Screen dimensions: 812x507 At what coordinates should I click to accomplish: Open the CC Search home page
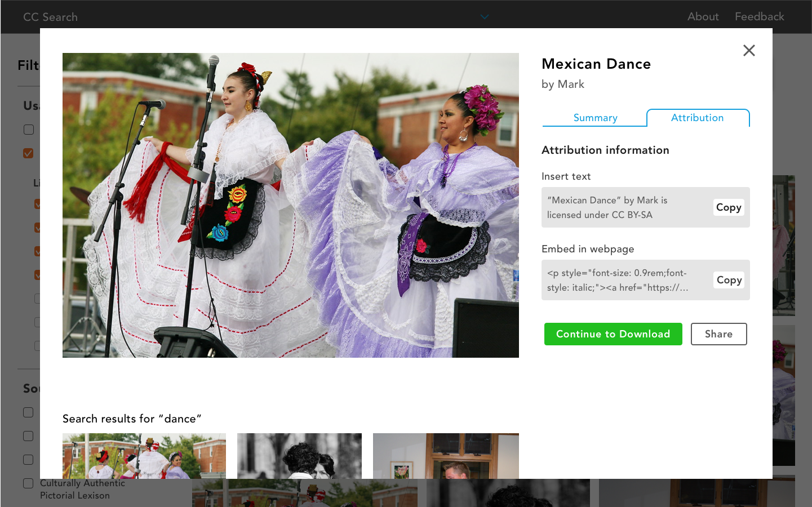pos(50,17)
